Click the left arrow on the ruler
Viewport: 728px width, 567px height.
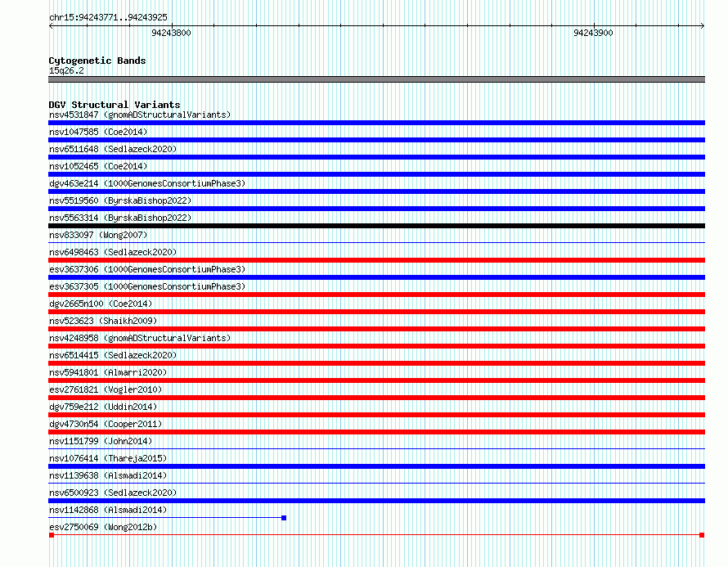51,26
